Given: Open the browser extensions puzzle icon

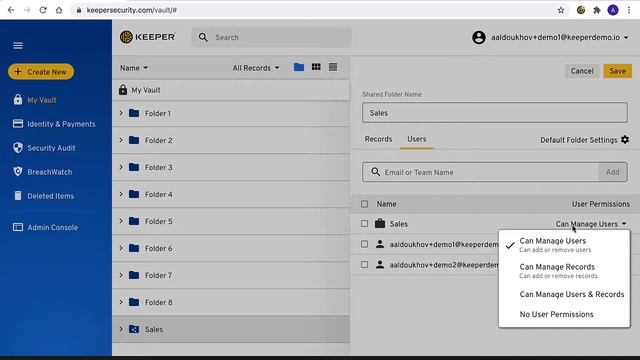Looking at the screenshot, I should [597, 10].
